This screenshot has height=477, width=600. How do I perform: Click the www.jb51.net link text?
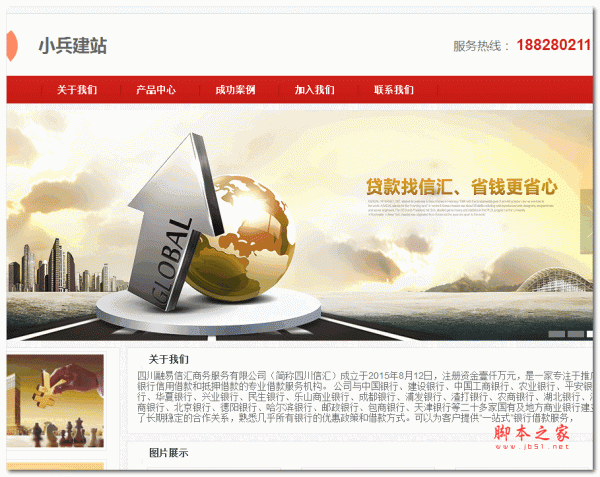click(532, 446)
